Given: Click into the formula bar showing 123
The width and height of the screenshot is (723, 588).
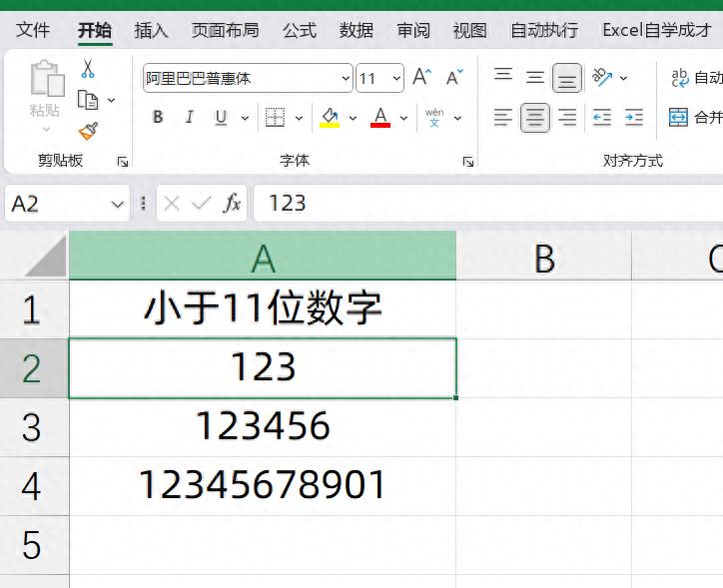Looking at the screenshot, I should tap(488, 204).
